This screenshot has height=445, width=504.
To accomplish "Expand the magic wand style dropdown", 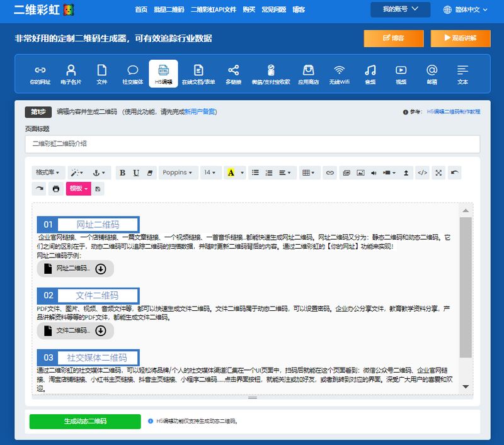I will [x=77, y=172].
